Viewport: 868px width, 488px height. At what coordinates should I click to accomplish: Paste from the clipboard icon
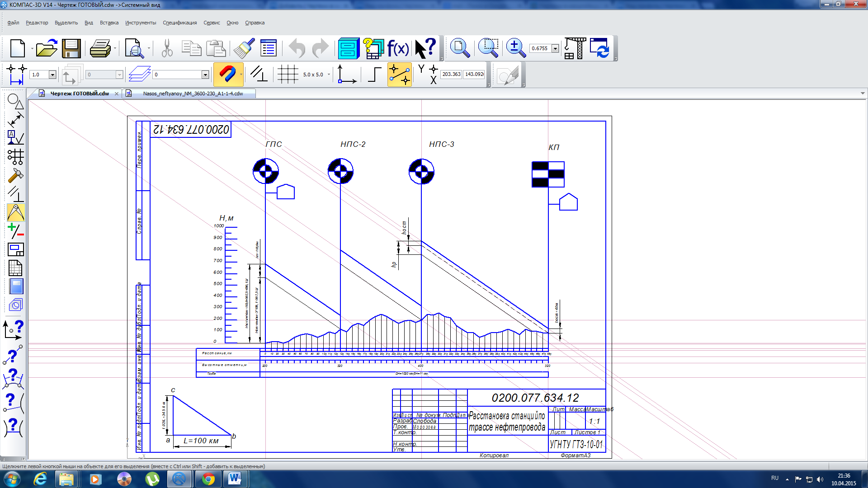tap(216, 48)
